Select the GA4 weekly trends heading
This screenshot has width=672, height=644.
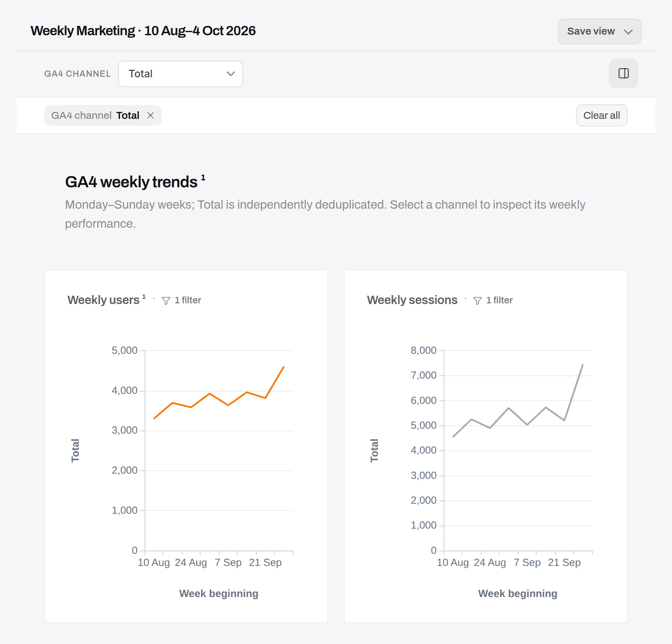pos(131,182)
